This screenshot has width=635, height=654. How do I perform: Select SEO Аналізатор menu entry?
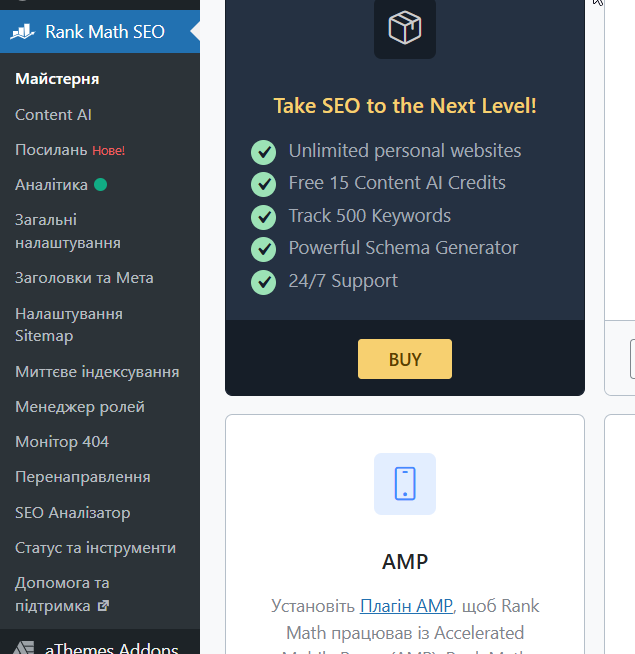pos(72,513)
